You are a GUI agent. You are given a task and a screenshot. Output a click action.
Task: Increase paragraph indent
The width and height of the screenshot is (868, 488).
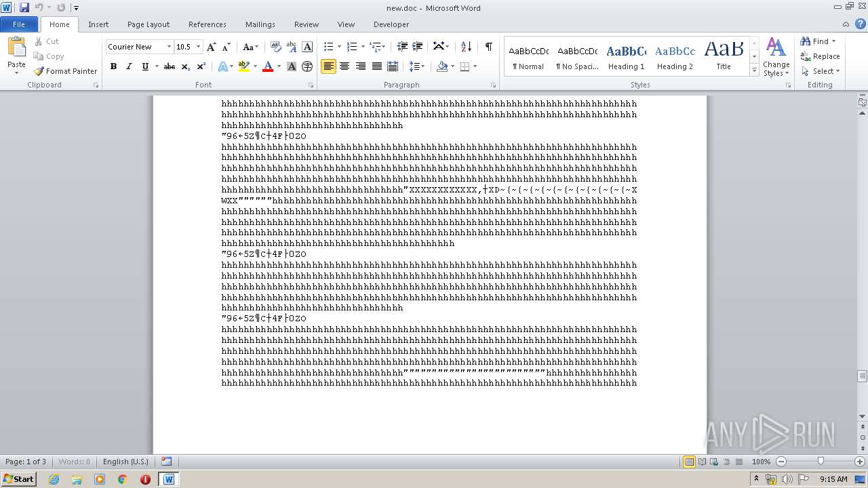(418, 47)
